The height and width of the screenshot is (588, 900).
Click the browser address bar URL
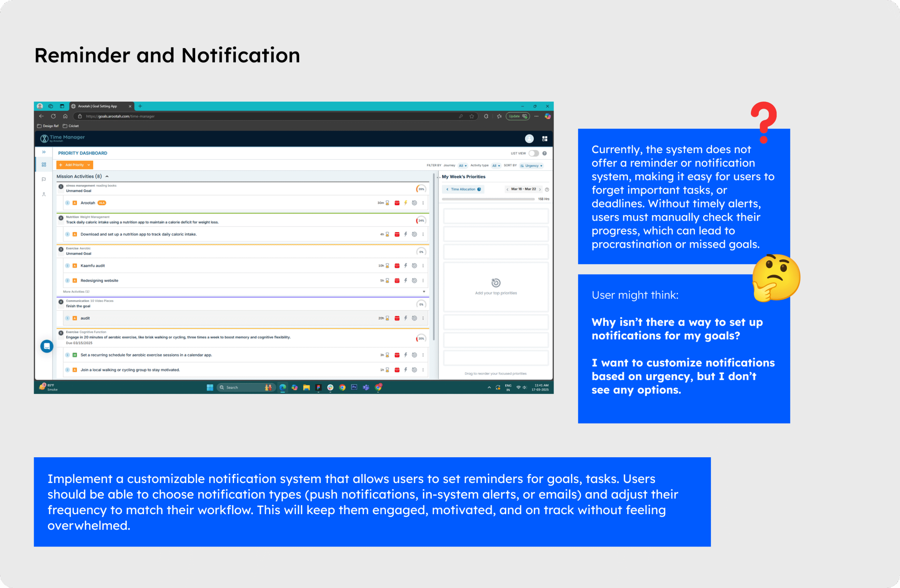(x=120, y=116)
